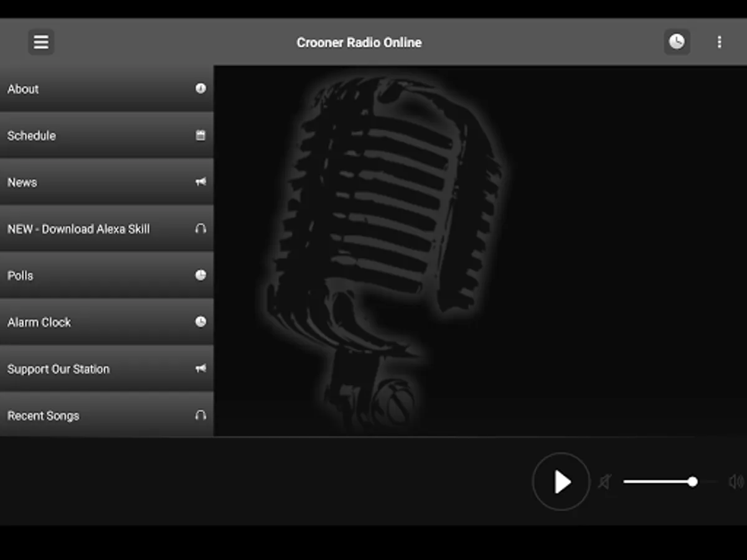Viewport: 747px width, 560px height.
Task: Toggle the hamburger menu button
Action: (x=41, y=42)
